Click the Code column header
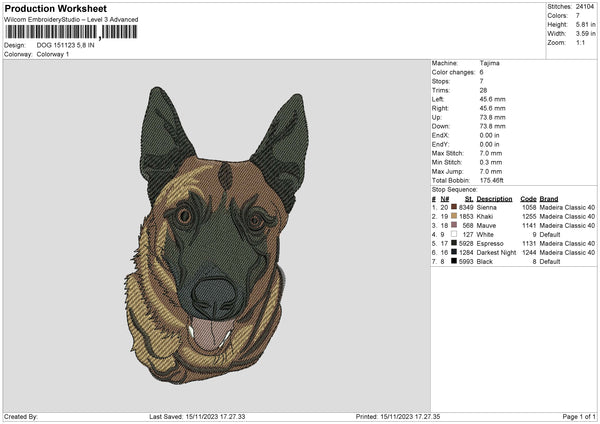The width and height of the screenshot is (600, 424). [x=529, y=199]
